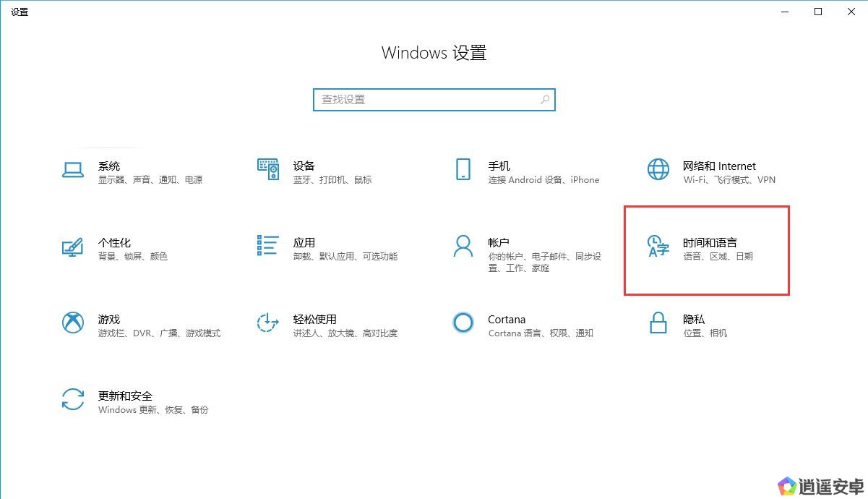Viewport: 868px width, 499px height.
Task: Go to 网络和 Internet settings
Action: 718,166
